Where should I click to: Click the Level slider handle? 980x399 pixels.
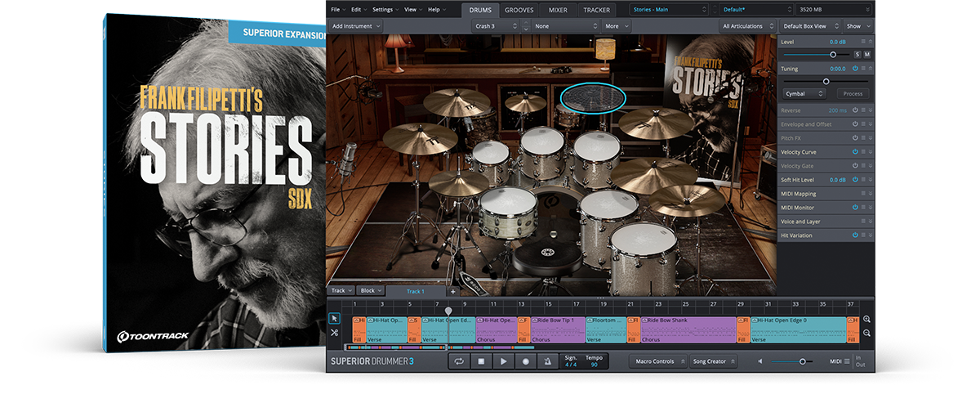833,54
